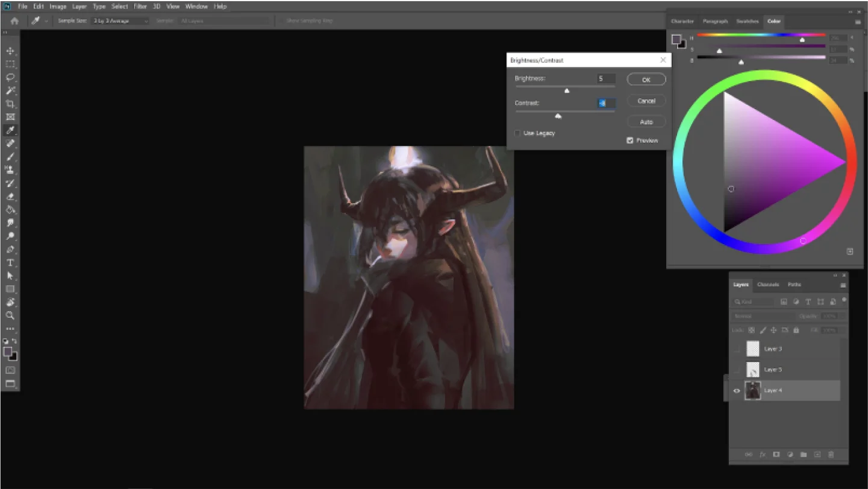Click Cancel in Brightness/Contrast dialog
The height and width of the screenshot is (489, 868).
pos(646,101)
